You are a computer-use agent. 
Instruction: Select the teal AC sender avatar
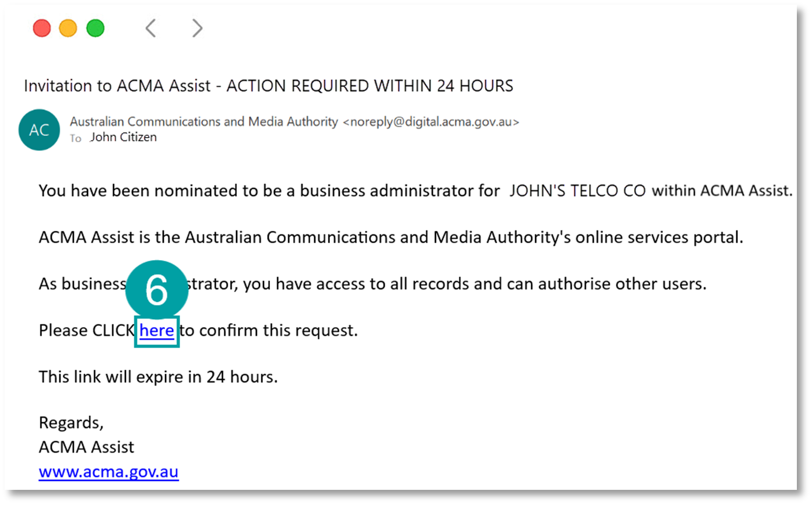tap(38, 129)
